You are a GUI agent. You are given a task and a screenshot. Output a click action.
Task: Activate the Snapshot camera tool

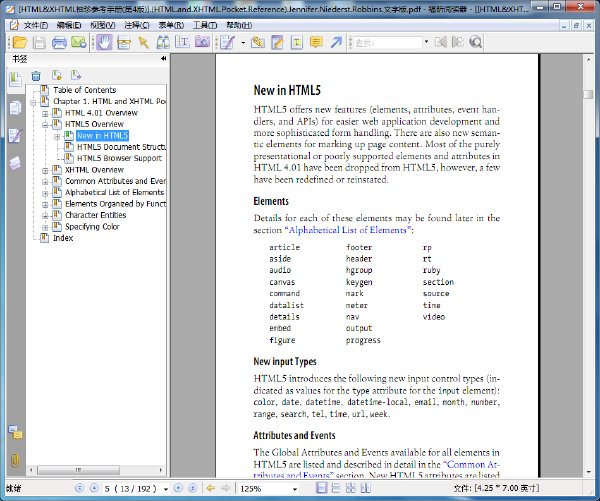click(x=202, y=42)
